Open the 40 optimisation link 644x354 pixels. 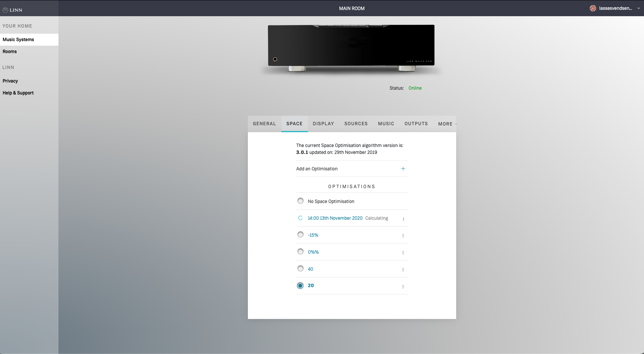[310, 269]
